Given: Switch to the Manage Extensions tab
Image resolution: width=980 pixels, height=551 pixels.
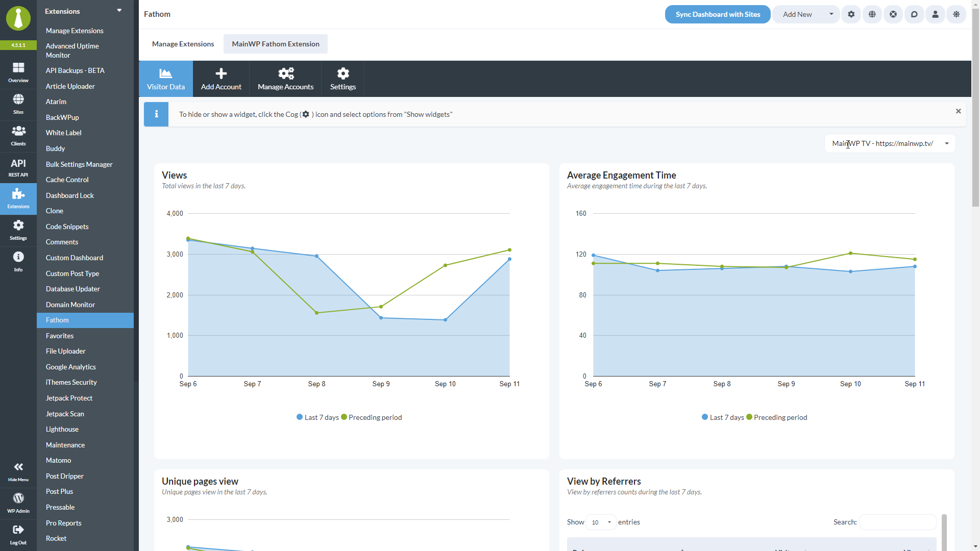Looking at the screenshot, I should click(183, 44).
